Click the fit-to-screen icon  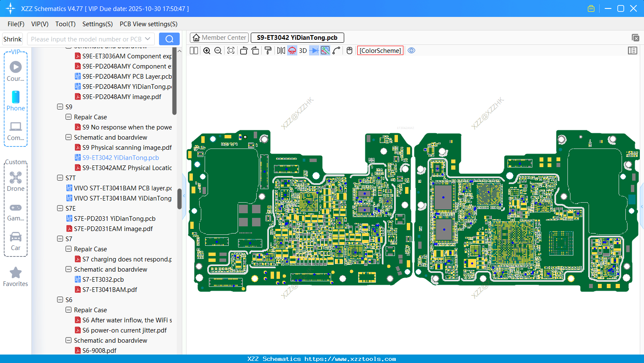(x=231, y=51)
